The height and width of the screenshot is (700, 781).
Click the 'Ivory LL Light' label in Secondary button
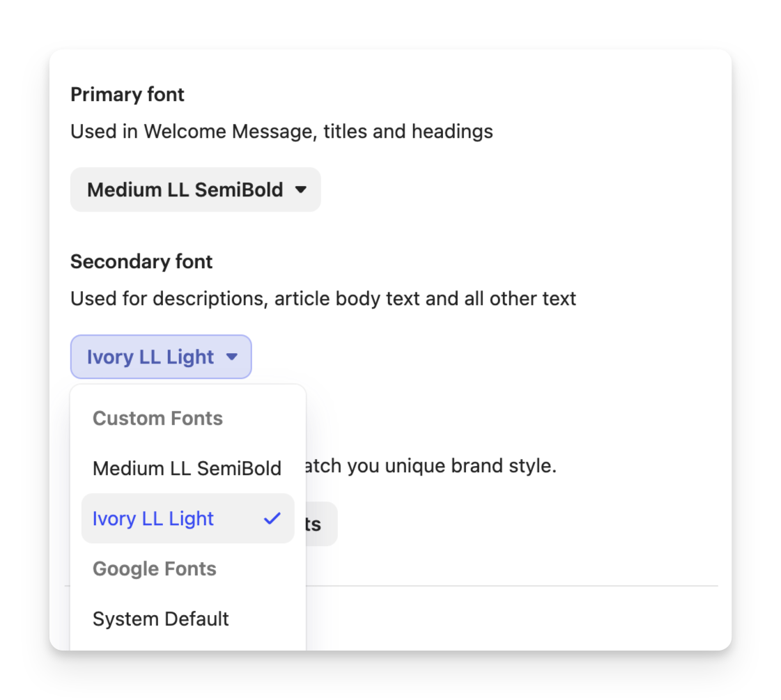pyautogui.click(x=150, y=357)
